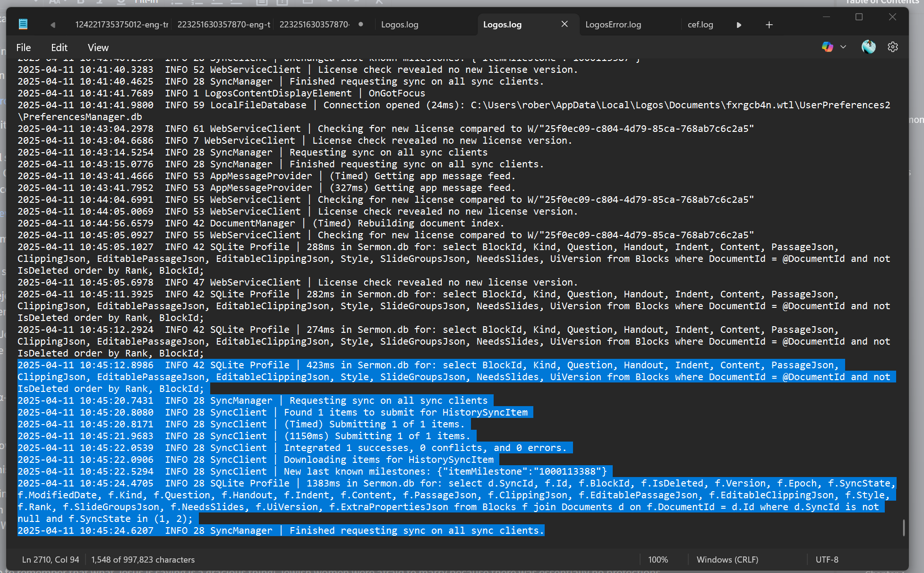Switch to cef.log tab
The height and width of the screenshot is (573, 924).
coord(700,25)
